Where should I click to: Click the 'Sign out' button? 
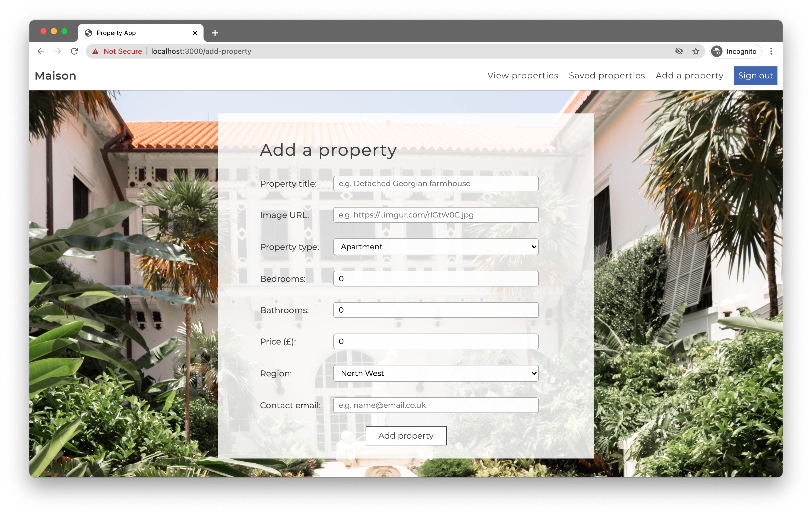pos(756,75)
